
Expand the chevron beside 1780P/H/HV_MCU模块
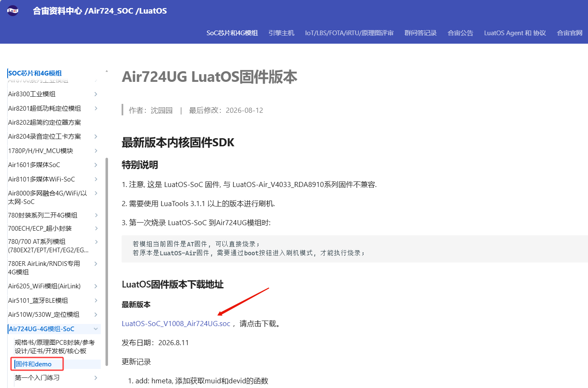coord(96,151)
